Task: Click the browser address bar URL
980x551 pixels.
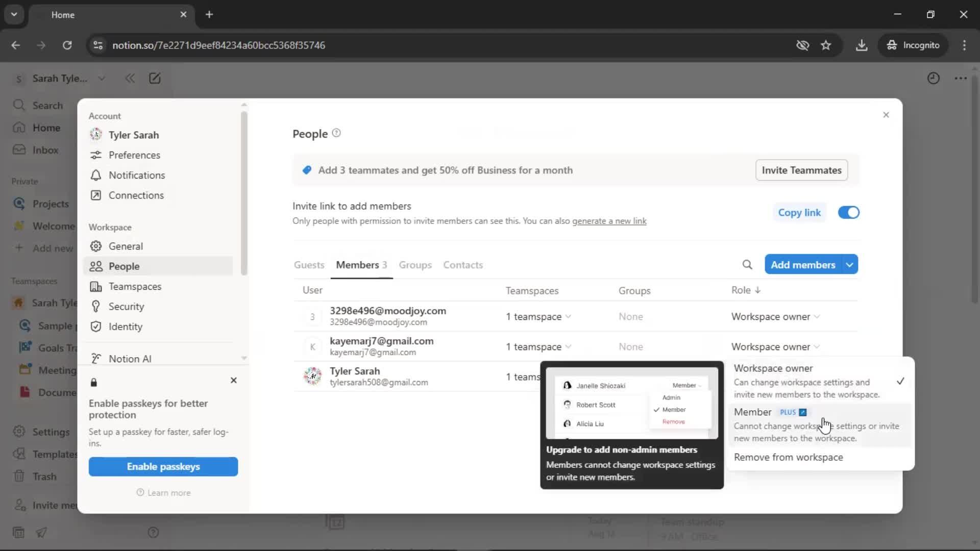Action: [x=218, y=45]
